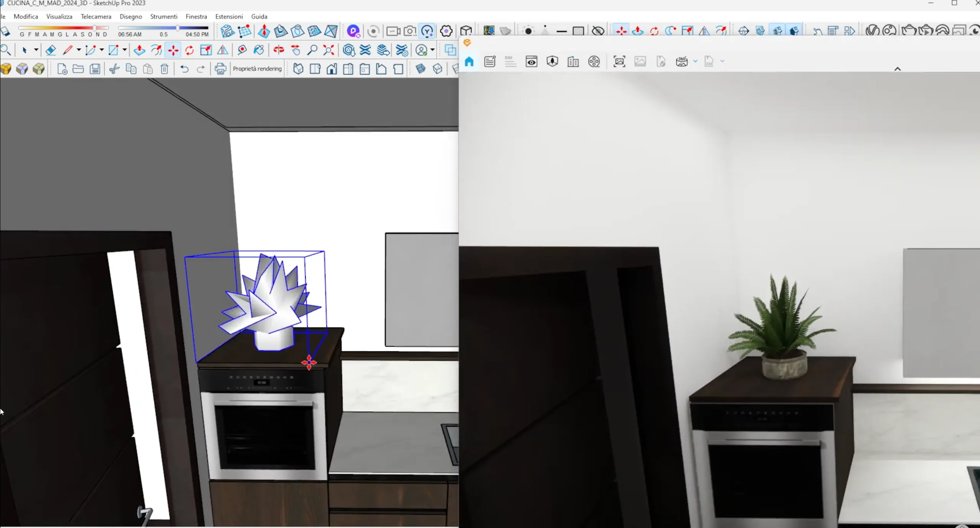Open the Telecamera menu
Screen dimensions: 980x528
point(96,16)
